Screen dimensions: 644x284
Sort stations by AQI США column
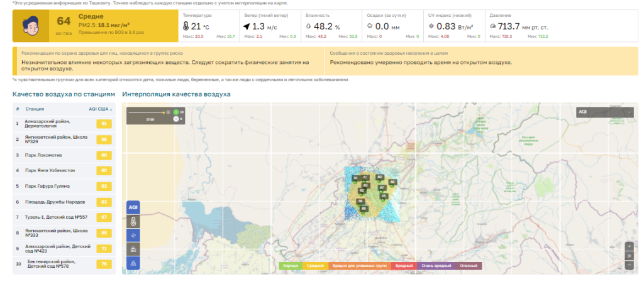point(101,109)
